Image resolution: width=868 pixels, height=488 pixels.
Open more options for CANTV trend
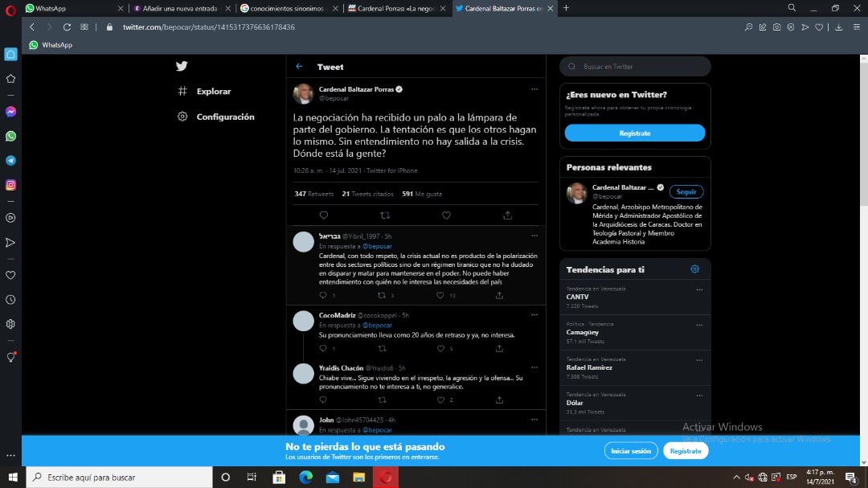(x=699, y=289)
